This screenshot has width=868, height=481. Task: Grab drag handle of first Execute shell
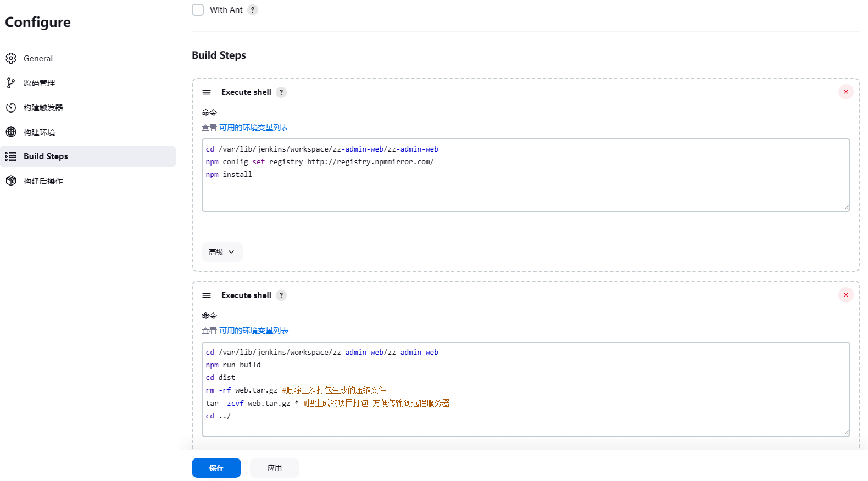coord(207,92)
